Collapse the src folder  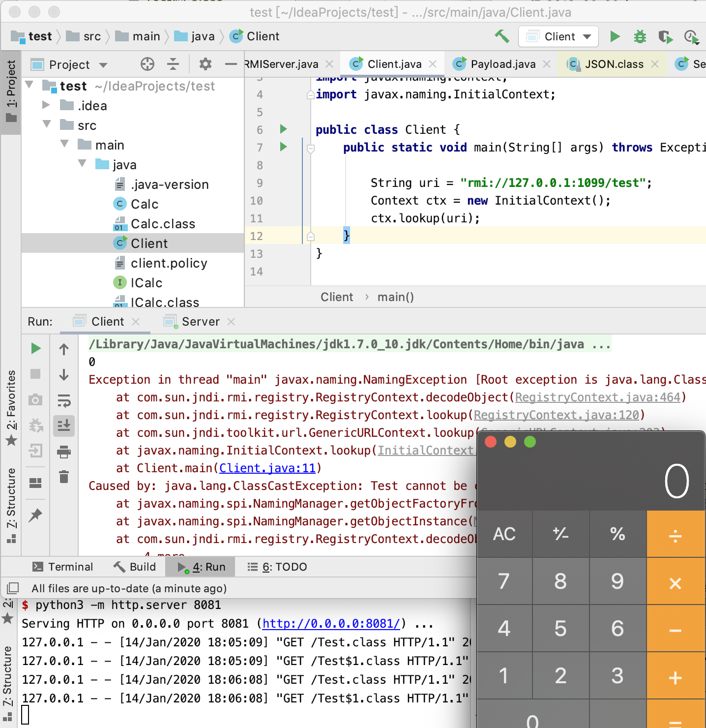(47, 124)
